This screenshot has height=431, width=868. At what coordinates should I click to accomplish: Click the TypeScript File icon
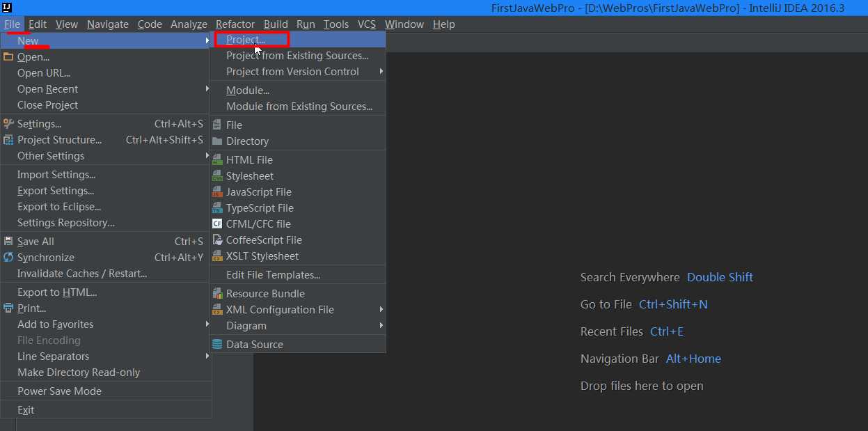point(217,208)
